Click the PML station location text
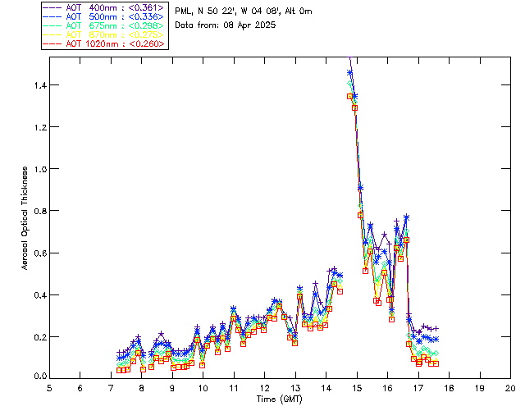The image size is (525, 420). point(244,11)
